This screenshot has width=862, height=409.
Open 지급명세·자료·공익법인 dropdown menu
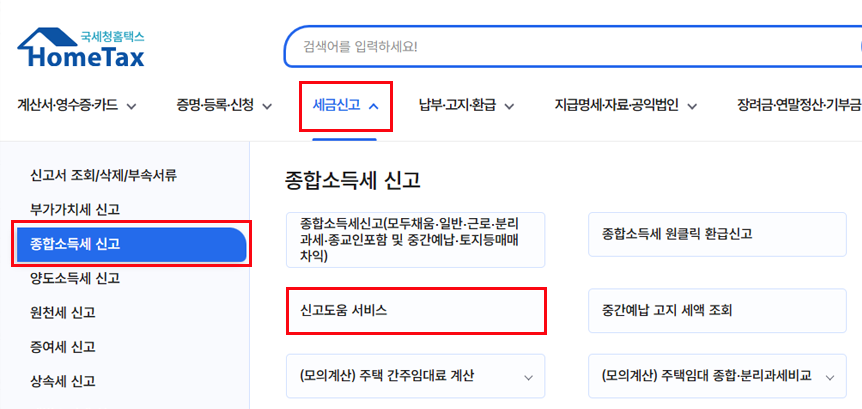[x=626, y=106]
